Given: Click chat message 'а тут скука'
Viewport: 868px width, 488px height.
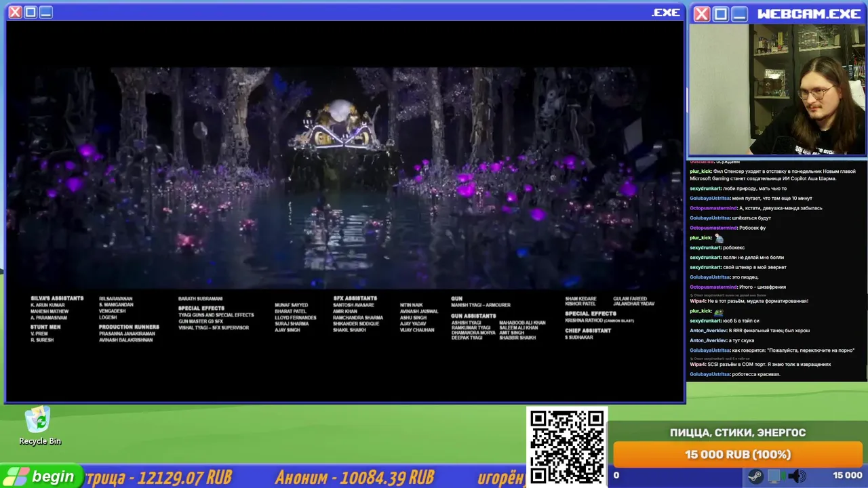Looking at the screenshot, I should point(722,340).
